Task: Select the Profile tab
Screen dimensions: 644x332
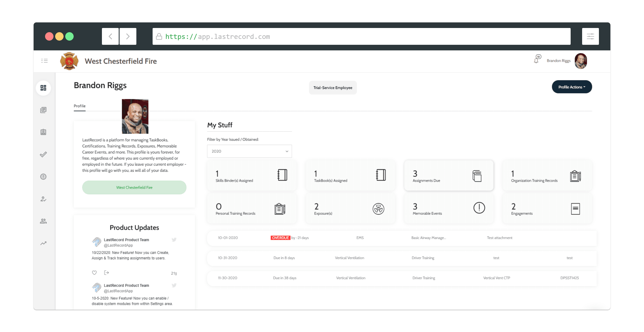Action: point(80,106)
